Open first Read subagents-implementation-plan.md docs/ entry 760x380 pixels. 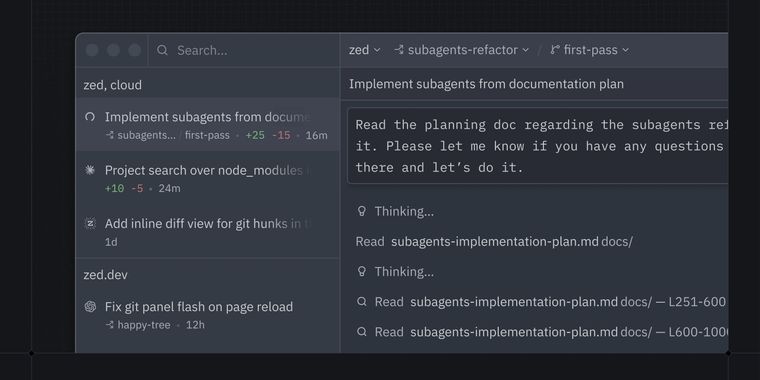point(494,241)
